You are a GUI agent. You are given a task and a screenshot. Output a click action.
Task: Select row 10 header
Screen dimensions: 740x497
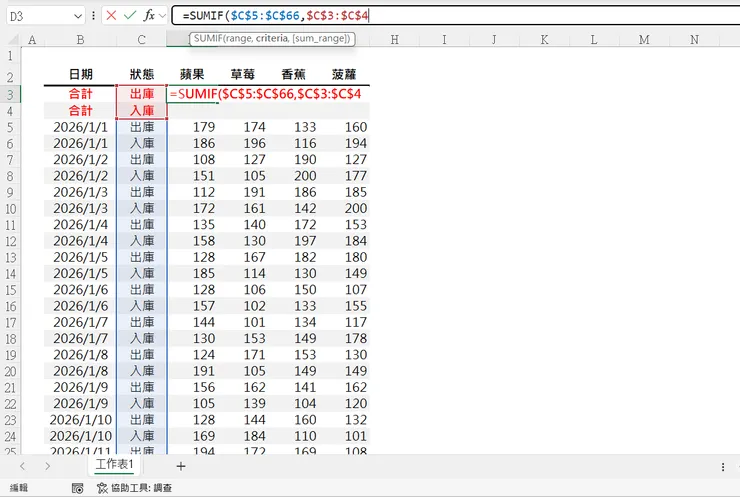(x=10, y=209)
